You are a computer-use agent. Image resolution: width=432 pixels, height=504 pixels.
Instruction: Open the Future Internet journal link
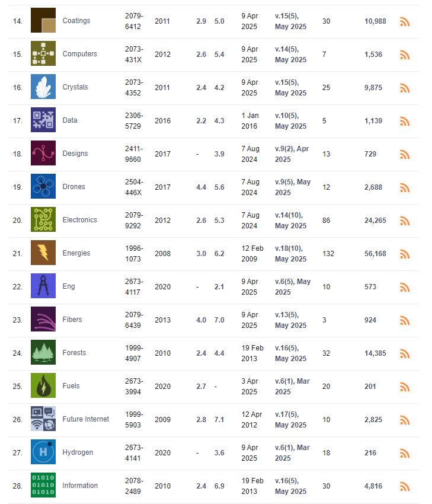click(x=86, y=419)
